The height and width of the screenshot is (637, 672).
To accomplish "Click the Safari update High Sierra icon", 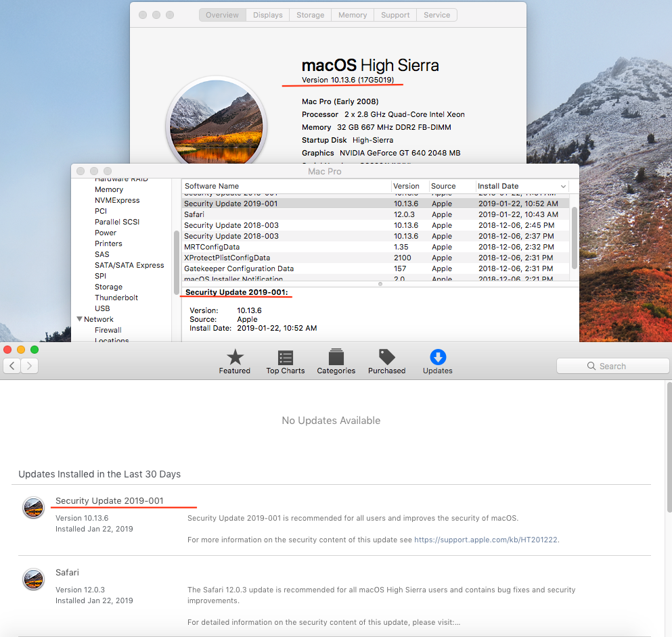I will [x=33, y=579].
